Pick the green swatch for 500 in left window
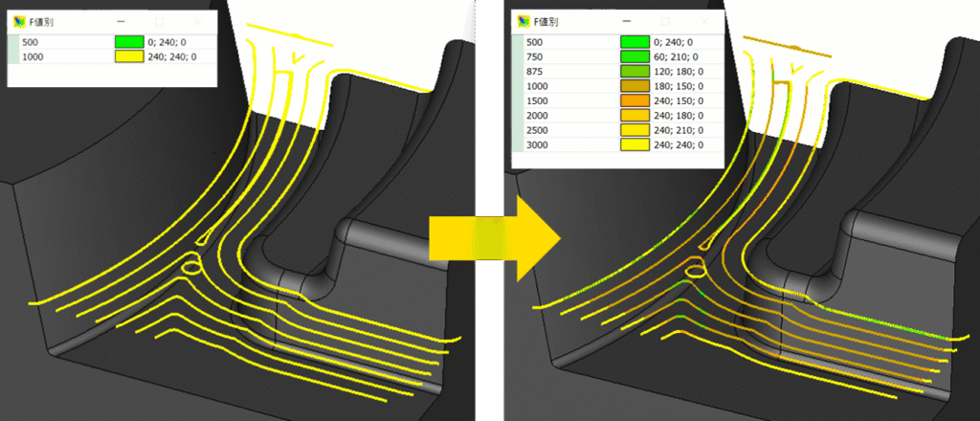980x421 pixels. point(128,42)
